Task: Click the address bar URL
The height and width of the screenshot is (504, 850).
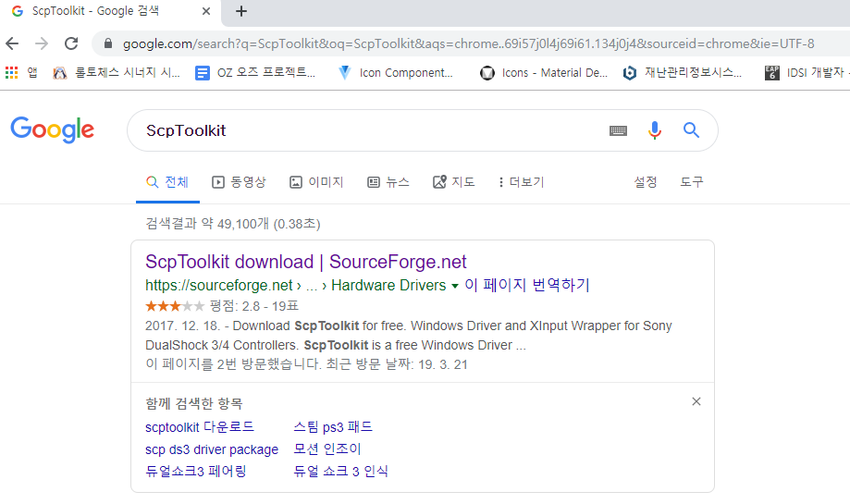Action: (468, 43)
